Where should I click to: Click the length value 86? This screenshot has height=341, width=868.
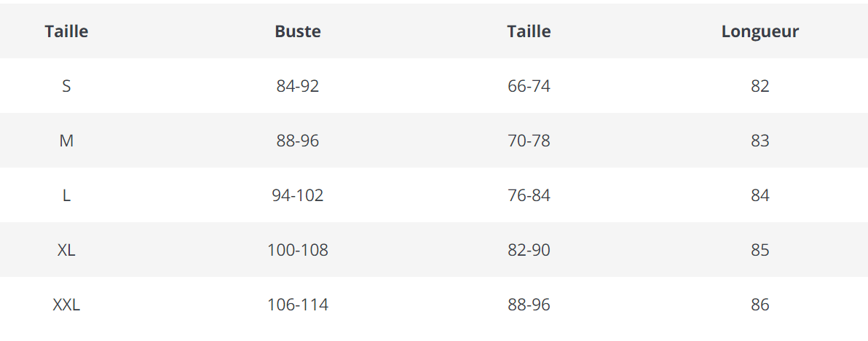[x=760, y=305]
